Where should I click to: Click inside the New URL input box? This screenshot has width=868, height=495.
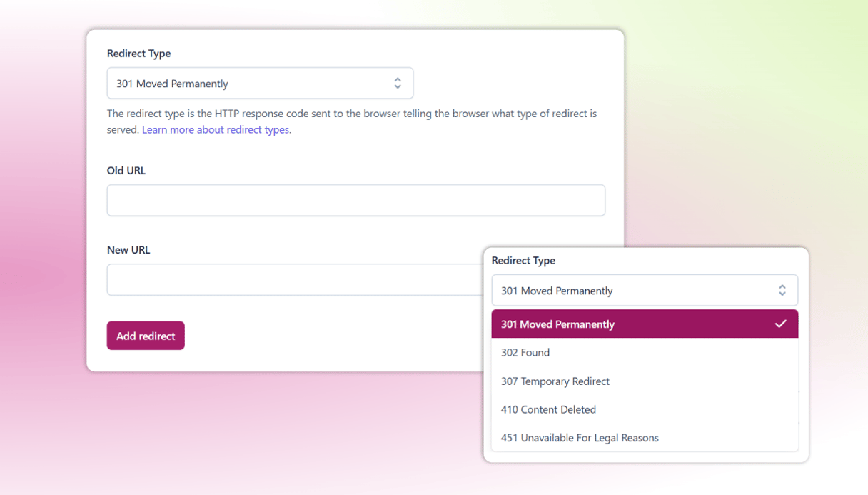tap(294, 280)
